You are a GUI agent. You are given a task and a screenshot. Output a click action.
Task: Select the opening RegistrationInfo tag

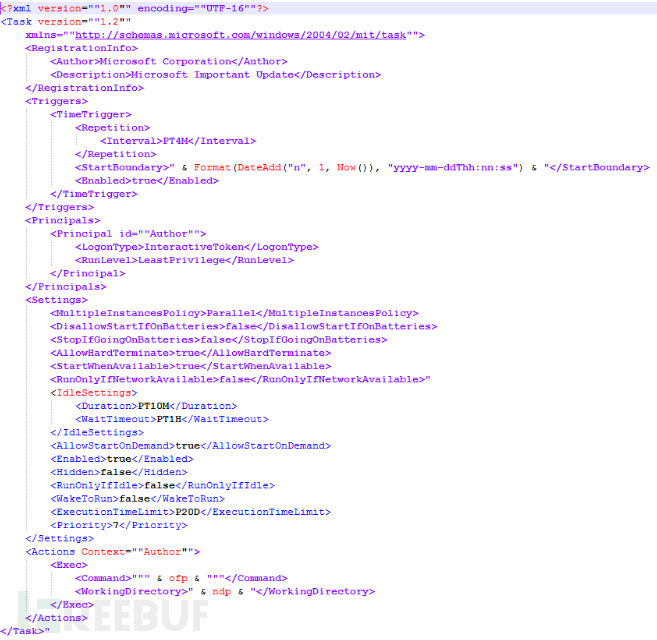coord(81,49)
